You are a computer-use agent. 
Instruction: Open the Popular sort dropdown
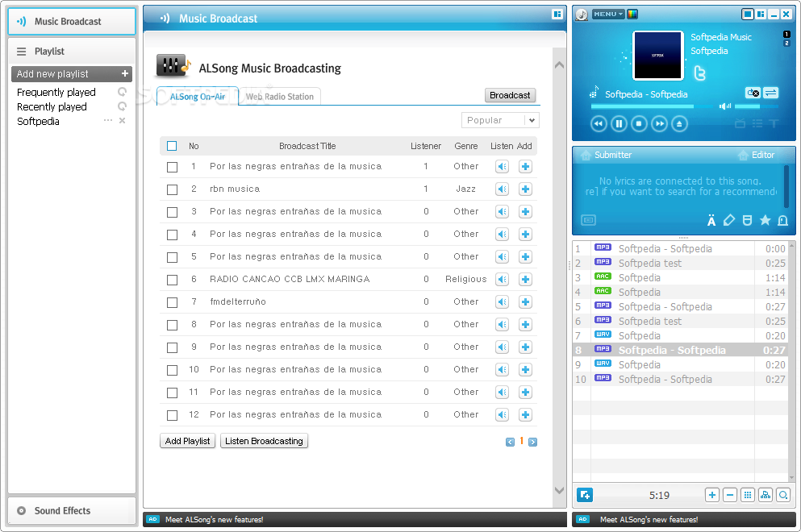point(500,120)
